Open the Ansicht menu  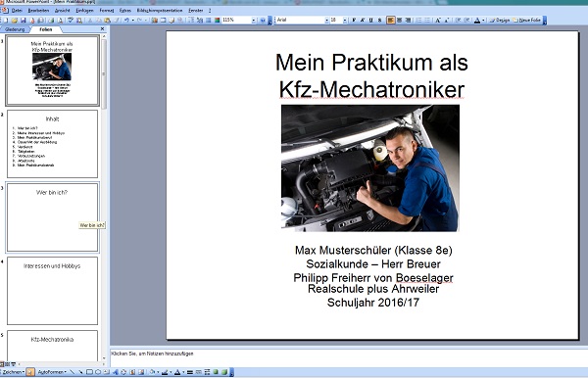click(63, 11)
